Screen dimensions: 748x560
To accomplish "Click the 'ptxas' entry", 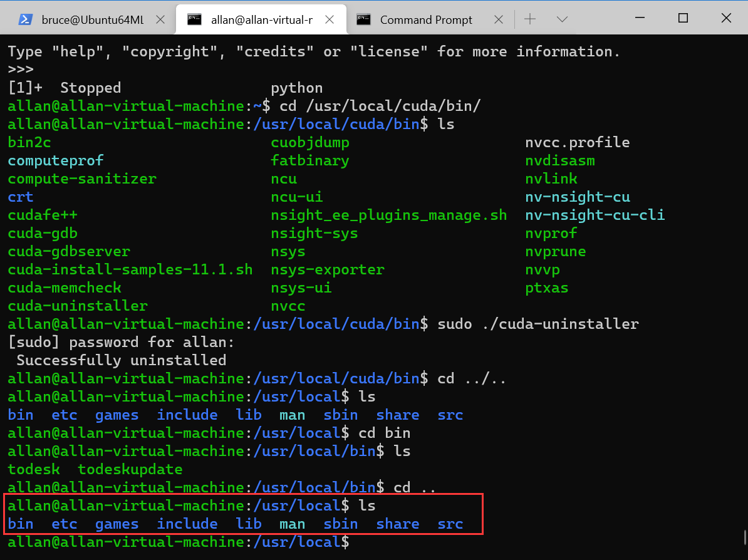I will (x=547, y=288).
